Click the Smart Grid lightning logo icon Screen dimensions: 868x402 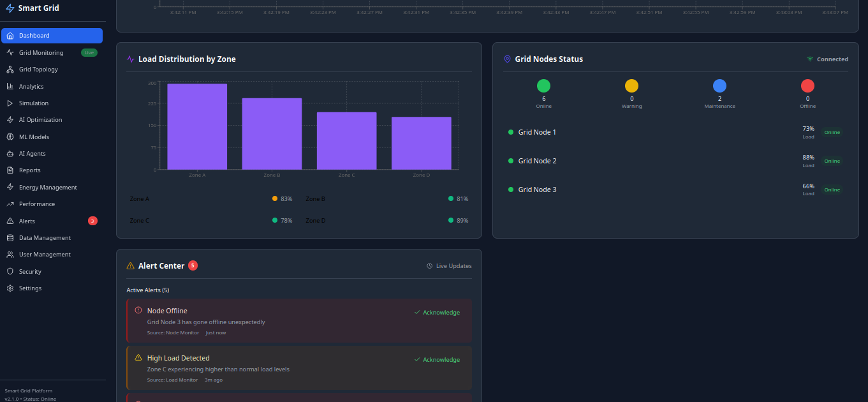(x=10, y=8)
